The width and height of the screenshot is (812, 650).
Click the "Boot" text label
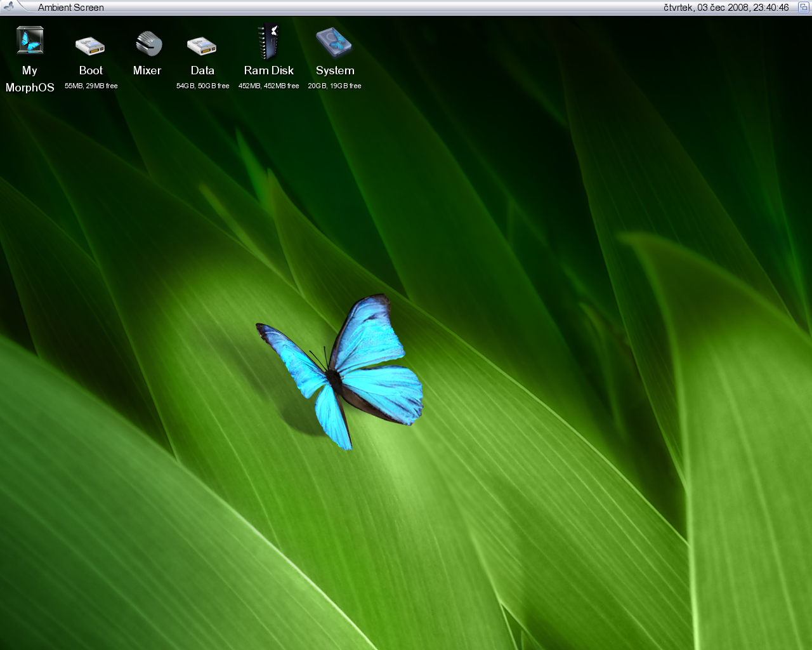91,70
